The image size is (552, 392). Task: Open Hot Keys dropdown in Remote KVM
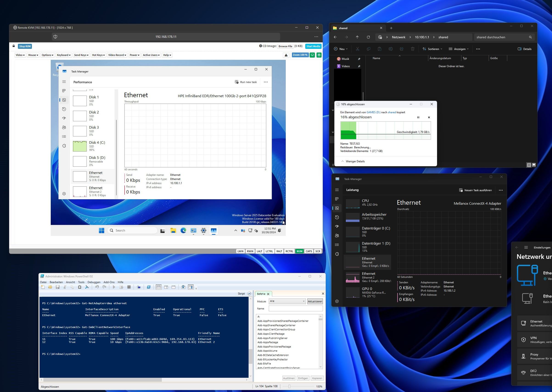pyautogui.click(x=98, y=55)
